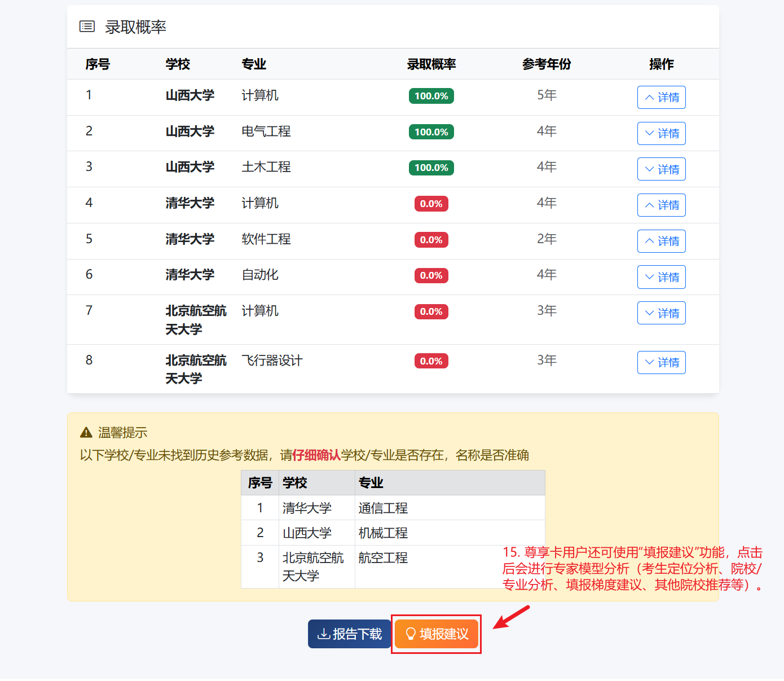Screen dimensions: 784x681
Task: Click 0.0% badge for 北京航空航天大学 计算机
Action: (x=431, y=311)
